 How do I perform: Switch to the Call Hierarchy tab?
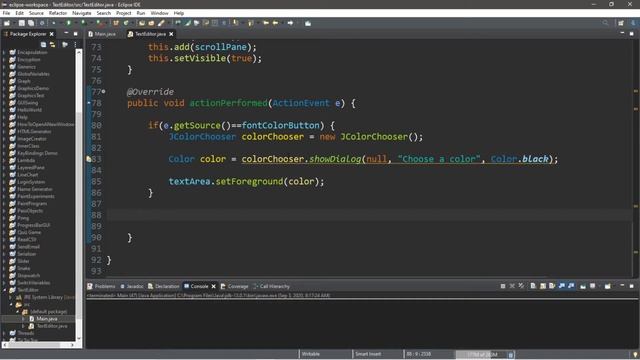271,287
